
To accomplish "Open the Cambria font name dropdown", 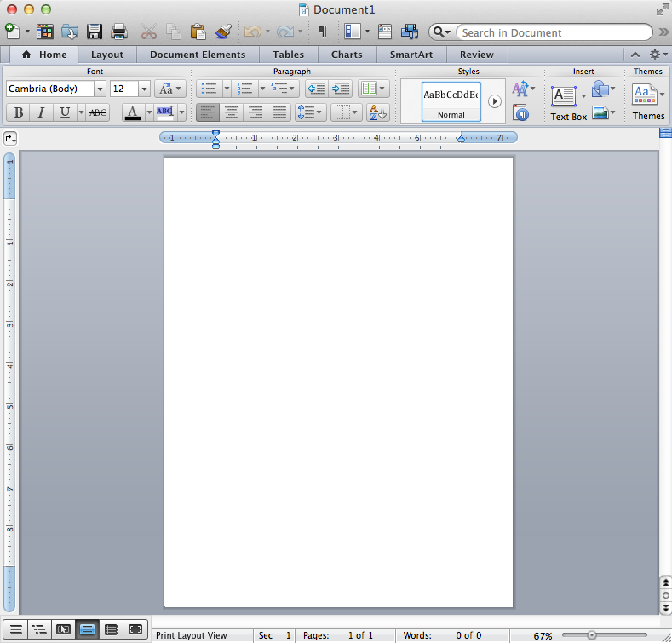I will coord(100,89).
